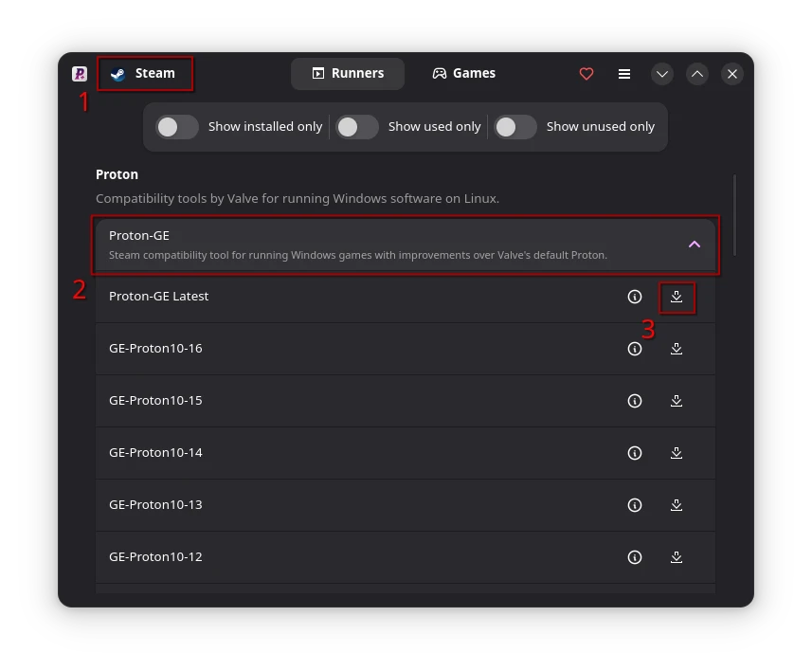Image resolution: width=812 pixels, height=671 pixels.
Task: Collapse the Proton-GE section
Action: point(695,244)
